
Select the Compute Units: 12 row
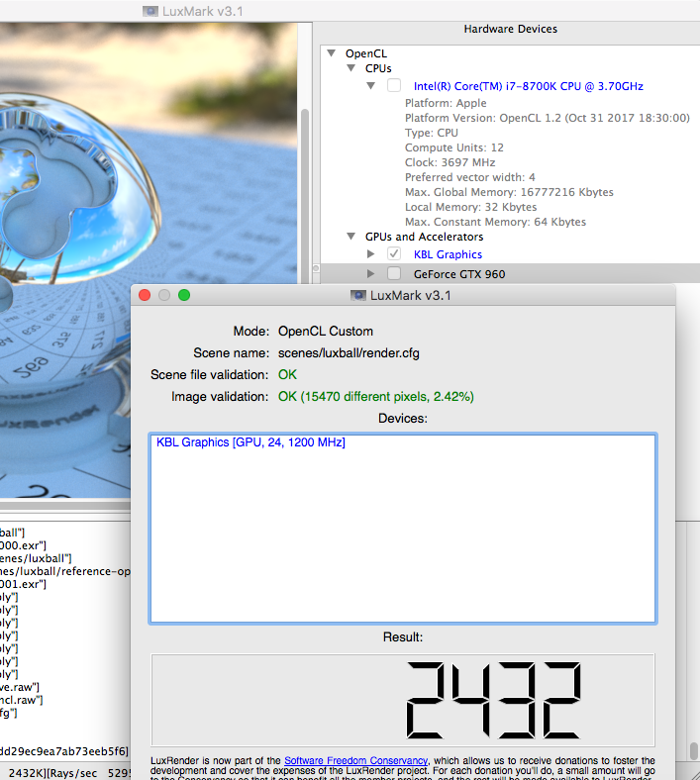(x=453, y=147)
